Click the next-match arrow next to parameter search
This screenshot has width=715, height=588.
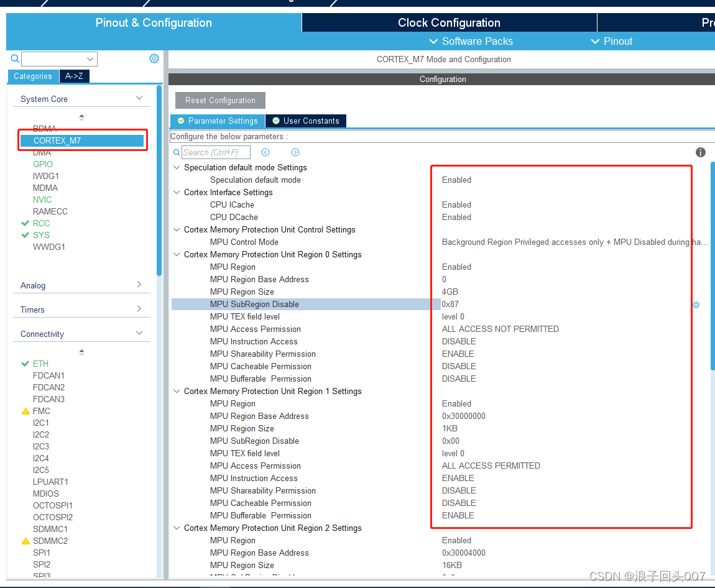click(x=295, y=152)
